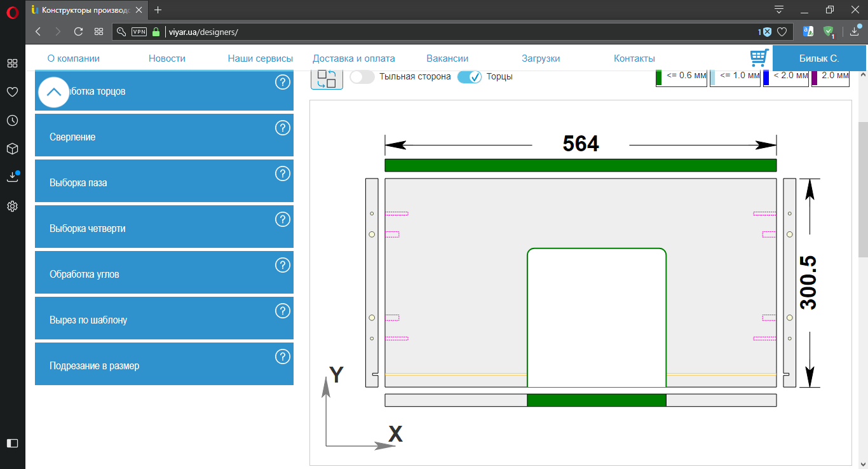Expand the Выборка четверти panel
The image size is (868, 469).
pos(164,227)
